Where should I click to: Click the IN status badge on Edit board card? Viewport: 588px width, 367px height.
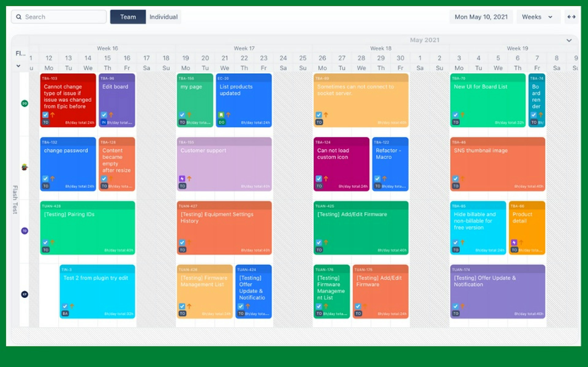tap(104, 123)
